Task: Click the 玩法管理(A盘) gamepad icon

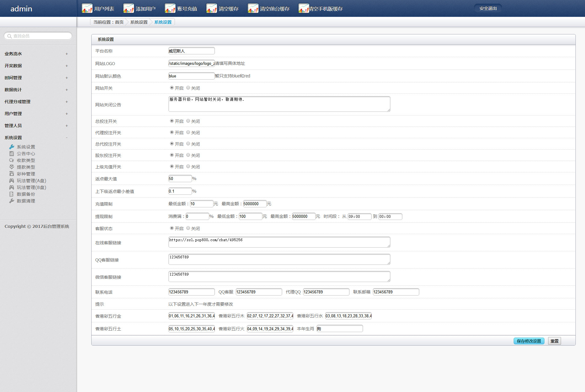Action: (x=12, y=181)
